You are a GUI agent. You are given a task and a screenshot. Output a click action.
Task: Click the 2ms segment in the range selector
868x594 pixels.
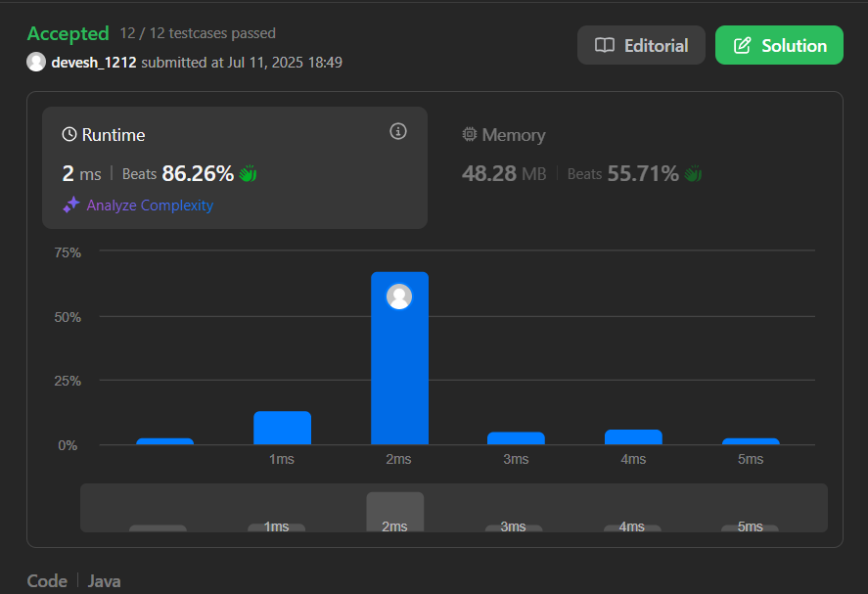(394, 512)
